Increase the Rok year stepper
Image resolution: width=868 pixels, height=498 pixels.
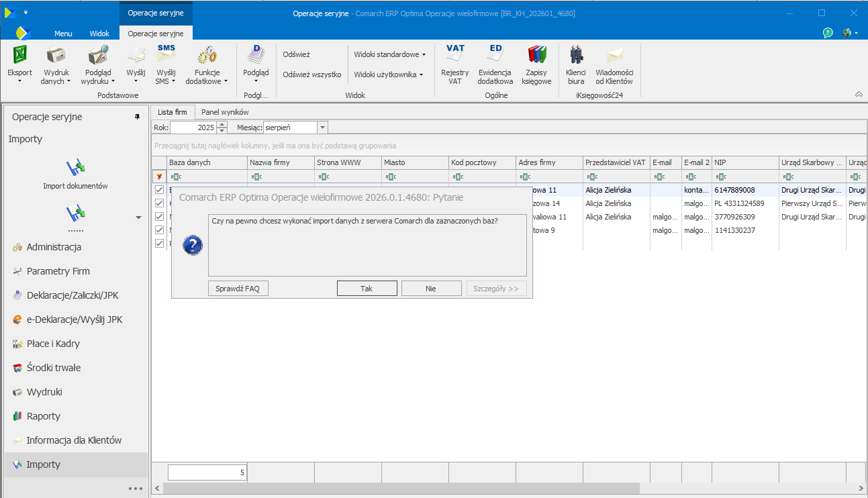(222, 124)
